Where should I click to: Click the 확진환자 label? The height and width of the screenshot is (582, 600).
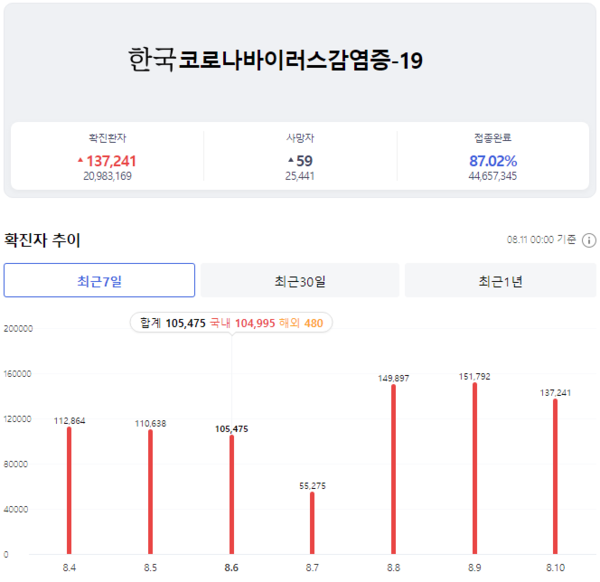(108, 138)
